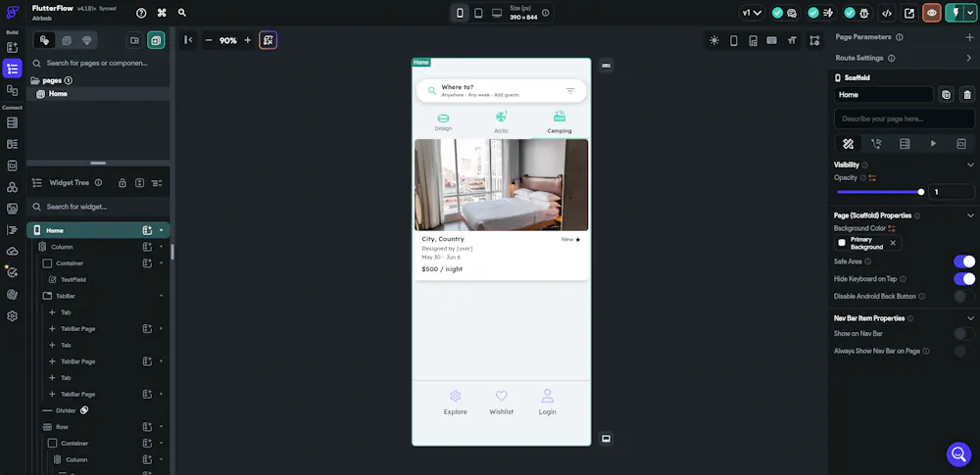This screenshot has height=475, width=980.
Task: Zoom in canvas with plus button
Action: click(248, 40)
